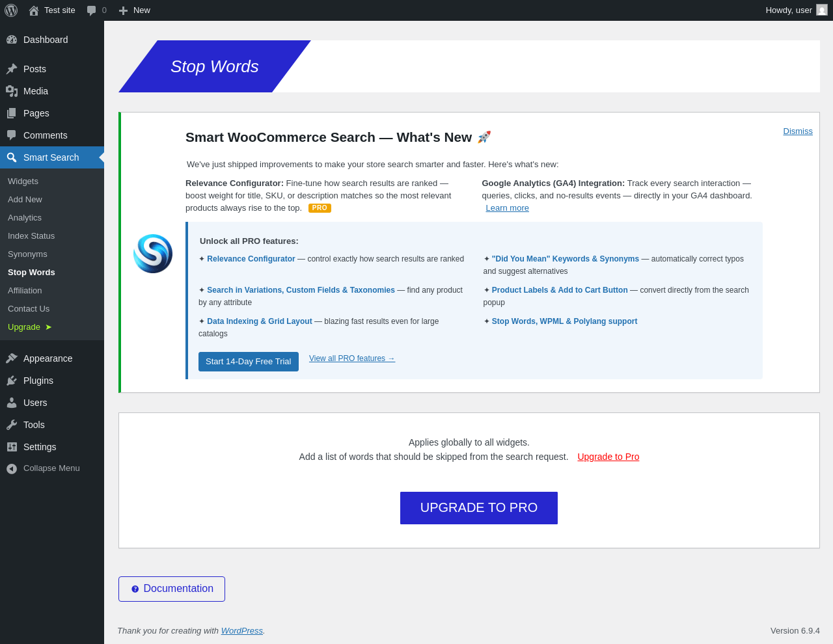Click the red Upgrade to Pro link
This screenshot has height=644, width=833.
point(608,457)
